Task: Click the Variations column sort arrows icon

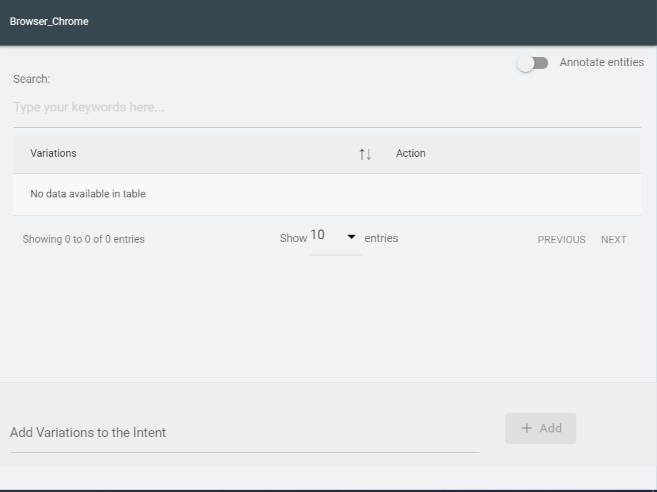Action: pyautogui.click(x=365, y=154)
